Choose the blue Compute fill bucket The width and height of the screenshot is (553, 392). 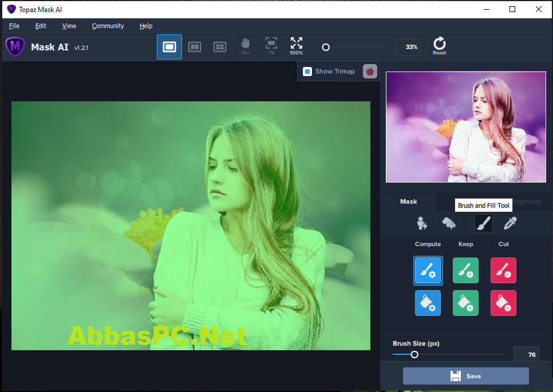pos(428,303)
